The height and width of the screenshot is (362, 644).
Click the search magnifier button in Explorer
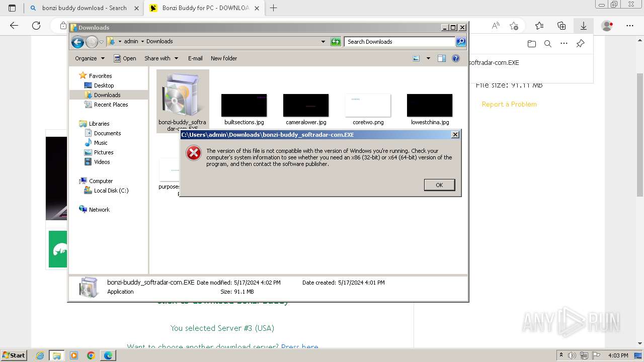[461, 42]
